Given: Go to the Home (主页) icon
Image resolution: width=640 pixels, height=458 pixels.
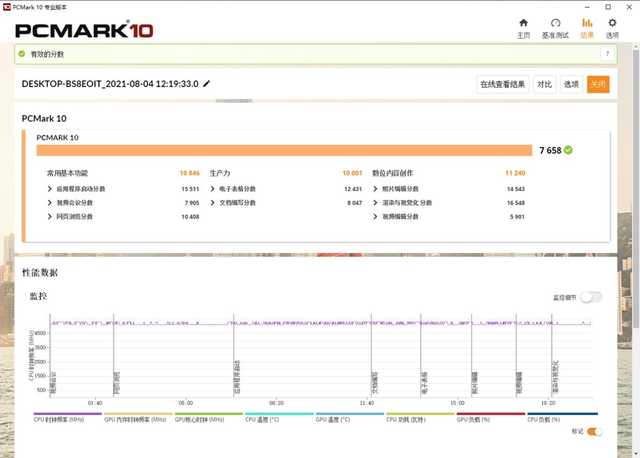Looking at the screenshot, I should point(523,23).
